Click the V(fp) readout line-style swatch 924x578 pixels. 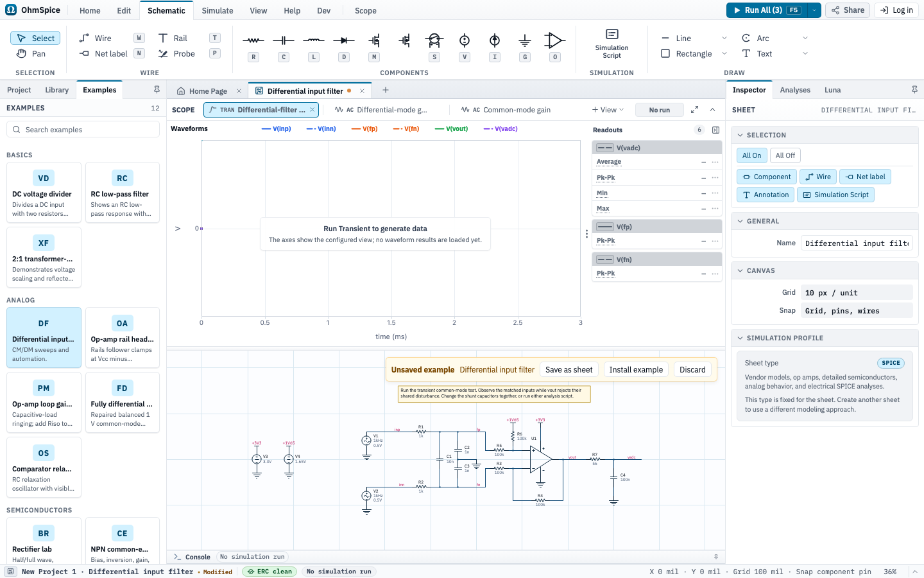[x=605, y=227]
